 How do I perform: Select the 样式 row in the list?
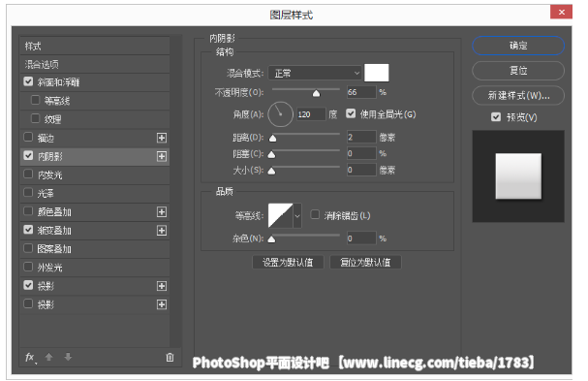coord(95,47)
